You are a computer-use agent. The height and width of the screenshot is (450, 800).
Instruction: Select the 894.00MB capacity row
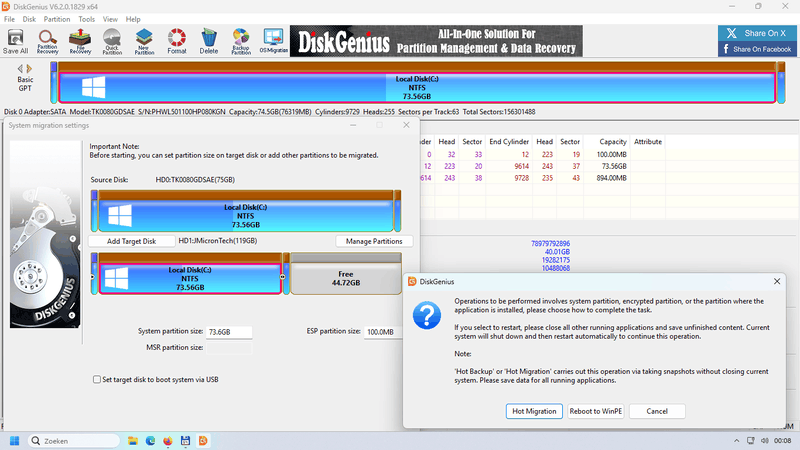[611, 178]
